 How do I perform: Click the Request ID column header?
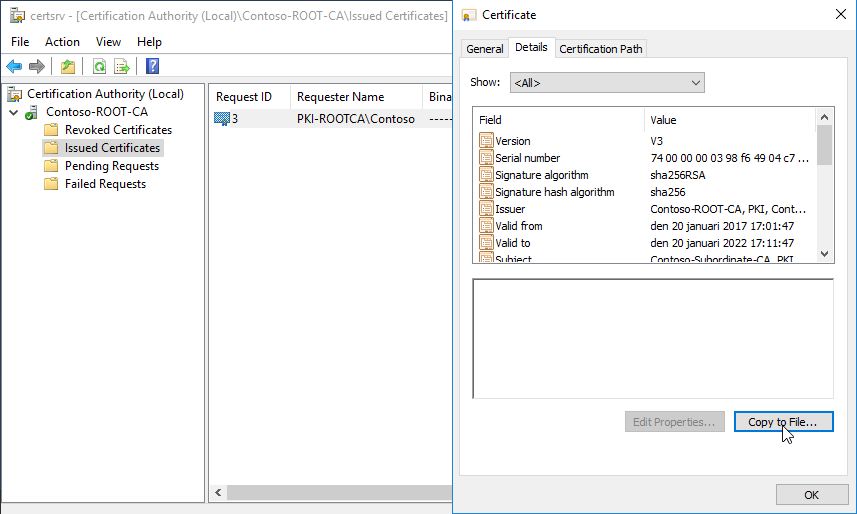tap(250, 97)
